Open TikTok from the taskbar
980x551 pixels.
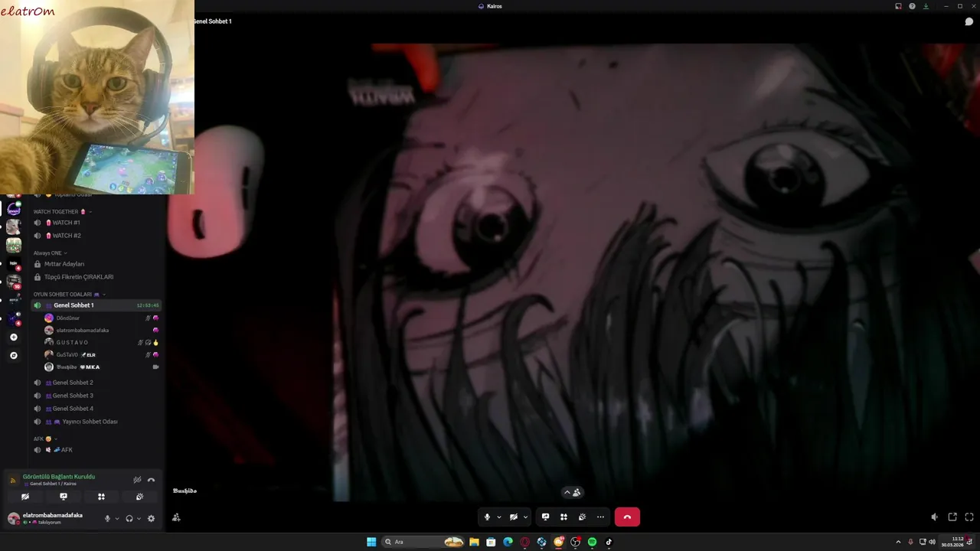point(609,542)
